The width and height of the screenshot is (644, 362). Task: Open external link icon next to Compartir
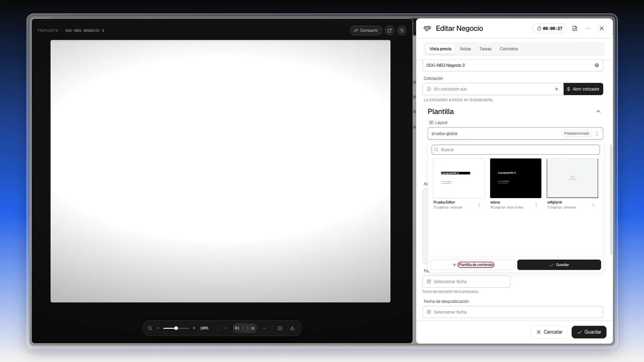(389, 31)
